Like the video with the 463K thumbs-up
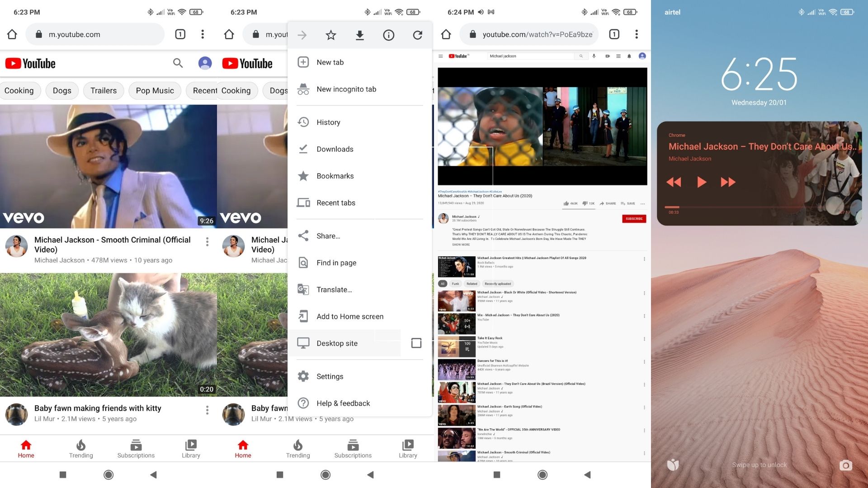The image size is (868, 488). 571,203
